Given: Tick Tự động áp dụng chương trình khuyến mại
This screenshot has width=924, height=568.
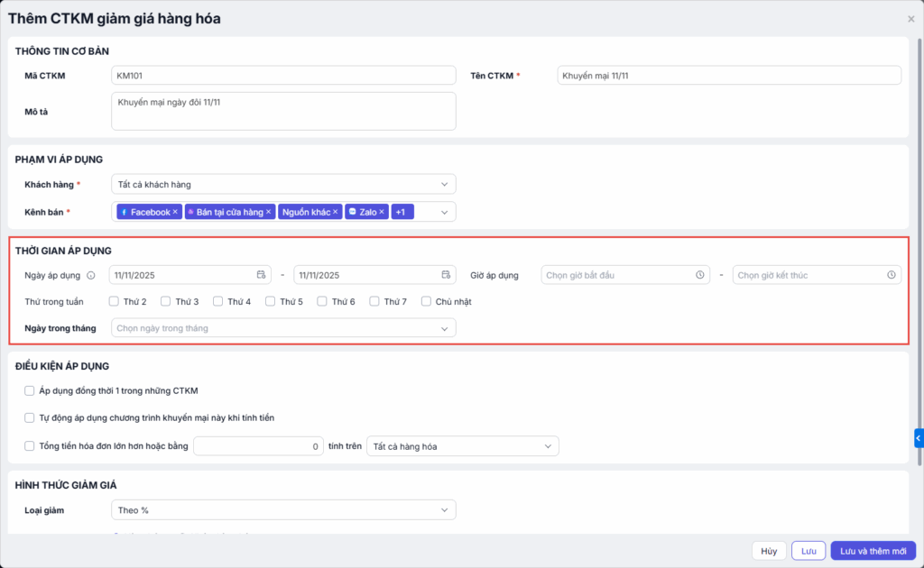Looking at the screenshot, I should [x=31, y=418].
